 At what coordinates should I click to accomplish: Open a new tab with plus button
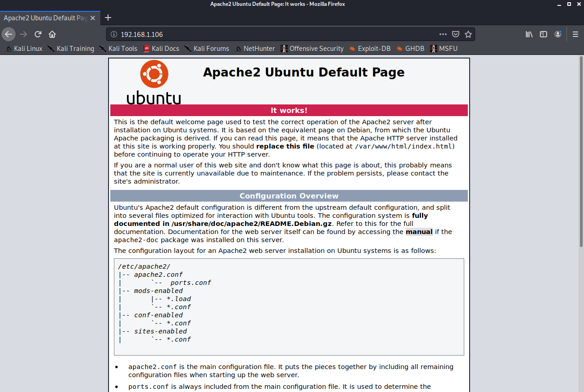point(108,18)
